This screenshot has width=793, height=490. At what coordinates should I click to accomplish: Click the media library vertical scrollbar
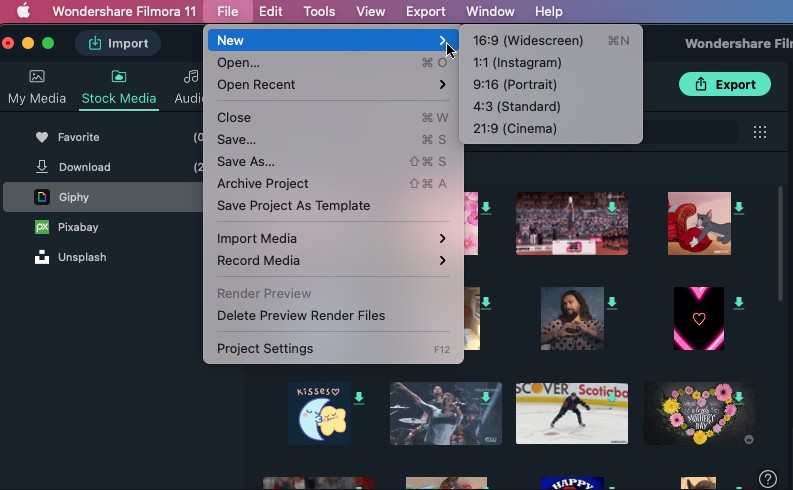tap(780, 245)
